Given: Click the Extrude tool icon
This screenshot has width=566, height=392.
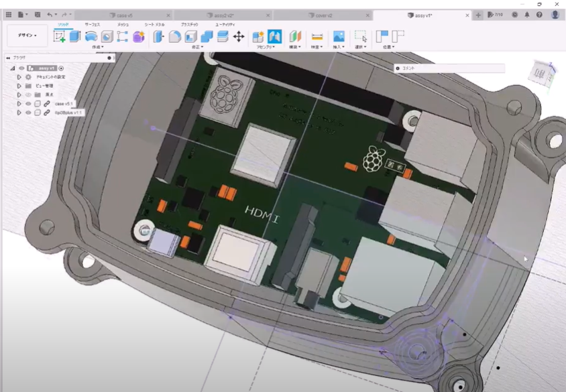Looking at the screenshot, I should 75,37.
